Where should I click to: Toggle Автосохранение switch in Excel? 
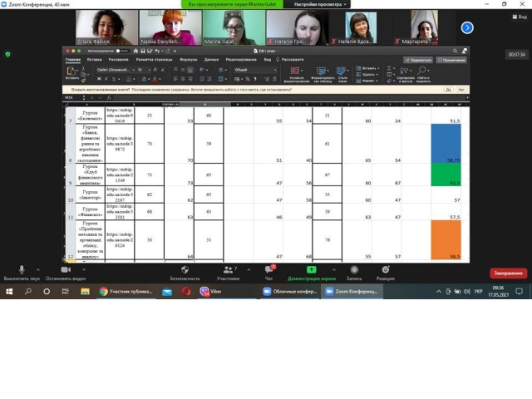pyautogui.click(x=121, y=51)
